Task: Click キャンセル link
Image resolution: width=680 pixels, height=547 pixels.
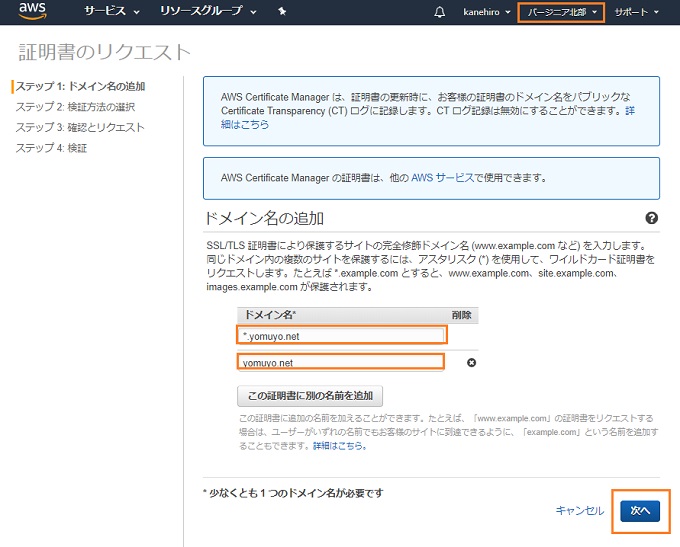Action: coord(580,511)
